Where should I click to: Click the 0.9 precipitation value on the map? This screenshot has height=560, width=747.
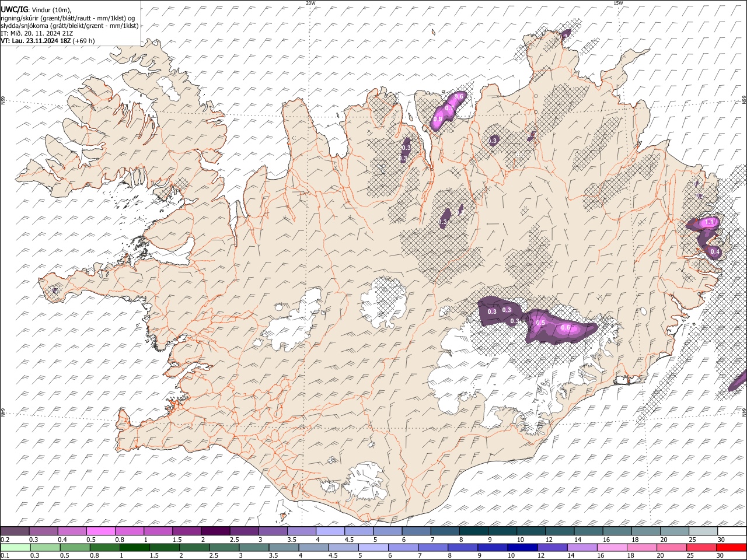coord(438,120)
